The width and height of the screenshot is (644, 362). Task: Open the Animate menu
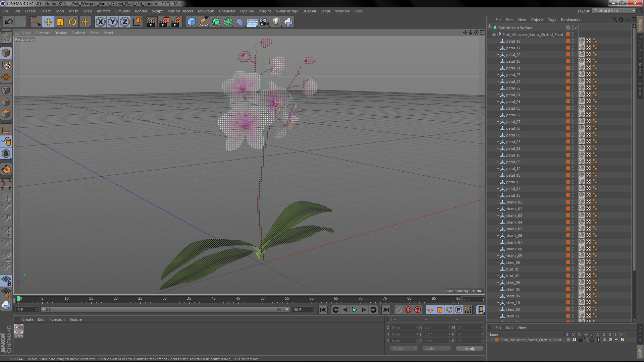(x=104, y=11)
